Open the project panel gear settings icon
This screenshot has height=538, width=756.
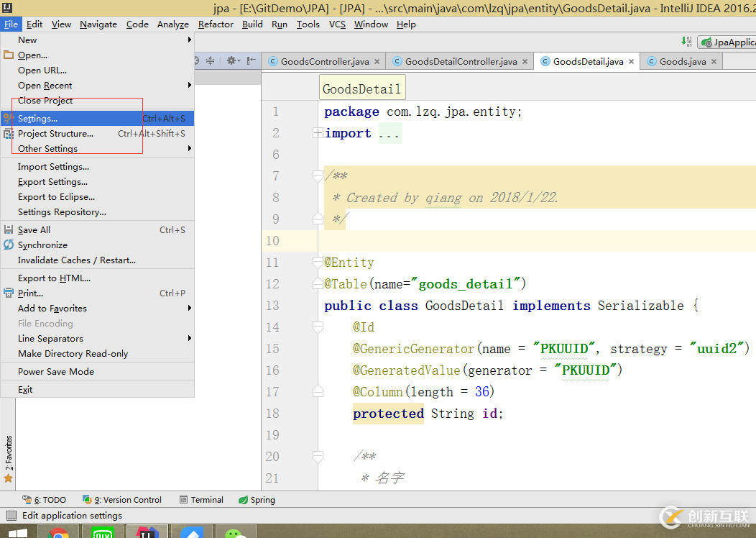(x=234, y=61)
